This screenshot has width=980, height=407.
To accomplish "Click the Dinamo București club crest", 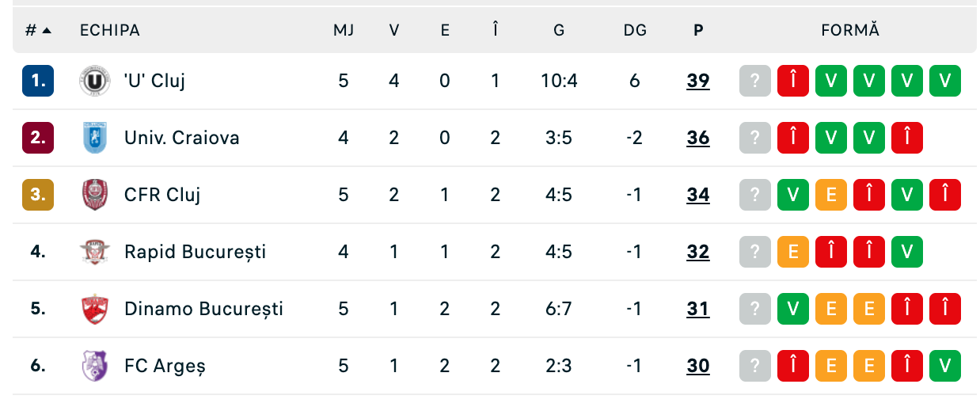I will [94, 309].
